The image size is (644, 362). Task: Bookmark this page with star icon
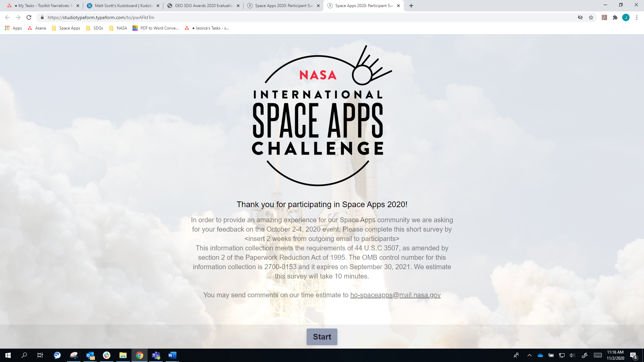click(x=591, y=17)
